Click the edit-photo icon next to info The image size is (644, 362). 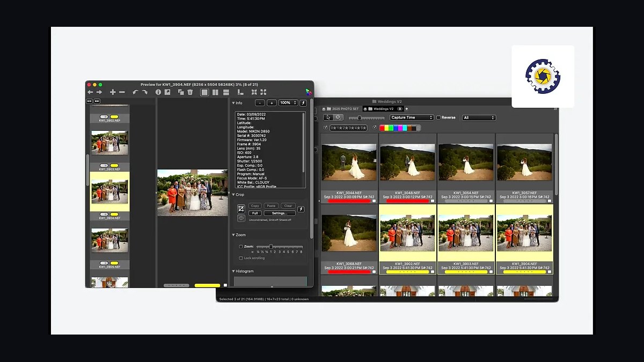click(167, 92)
